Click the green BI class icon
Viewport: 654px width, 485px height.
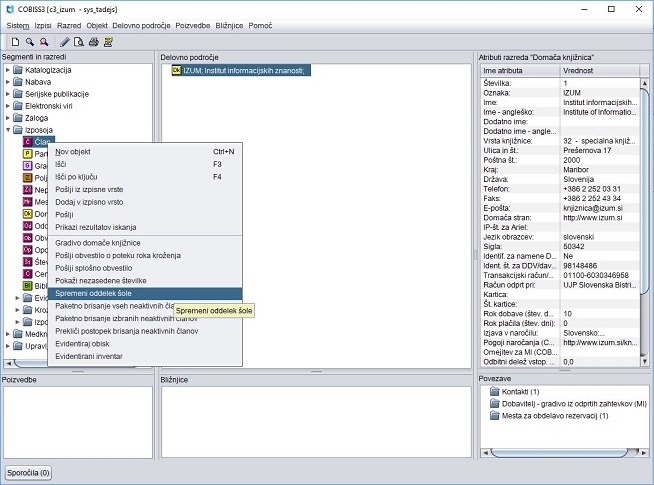click(x=28, y=286)
